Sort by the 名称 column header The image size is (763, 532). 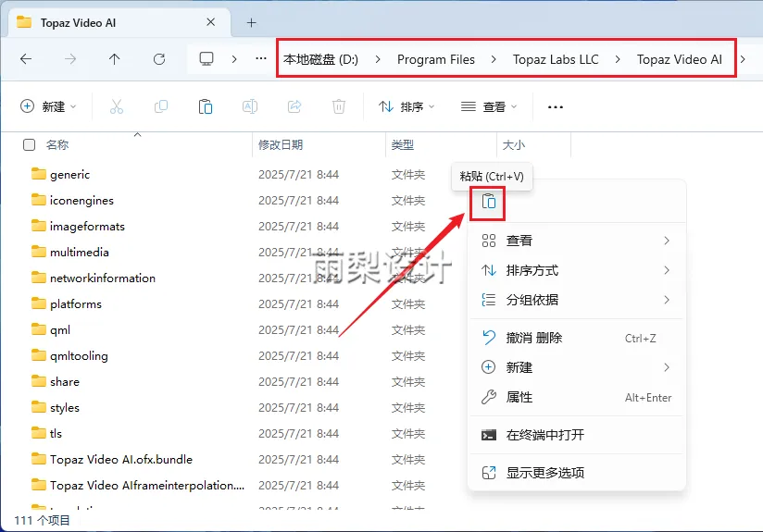pos(57,145)
